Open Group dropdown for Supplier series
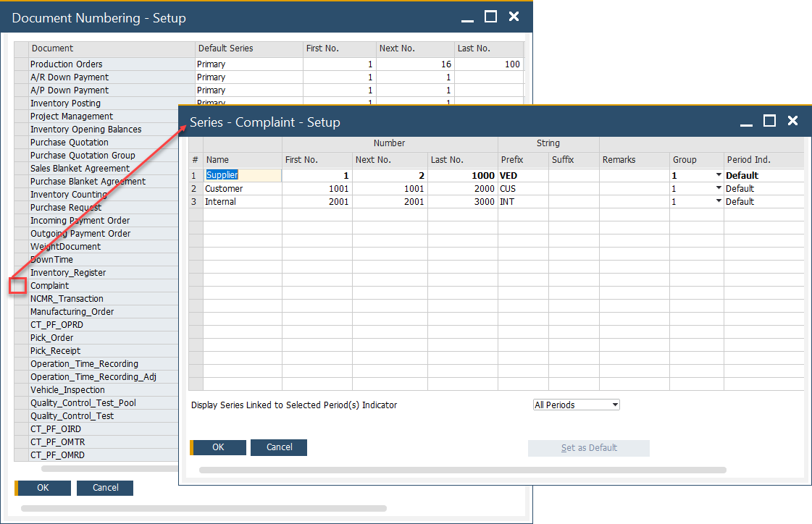 tap(719, 176)
